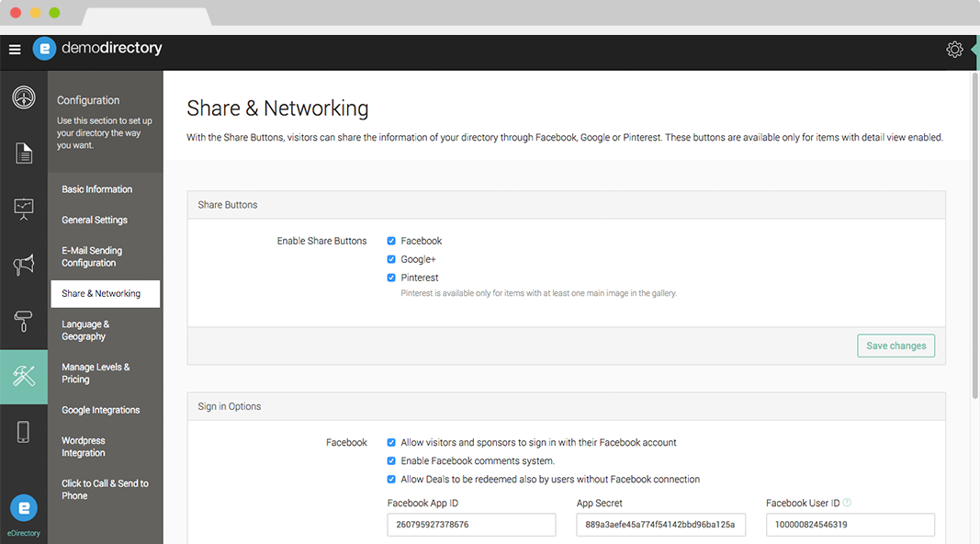Uncheck the Facebook share button checkbox
The width and height of the screenshot is (980, 544).
pyautogui.click(x=391, y=241)
